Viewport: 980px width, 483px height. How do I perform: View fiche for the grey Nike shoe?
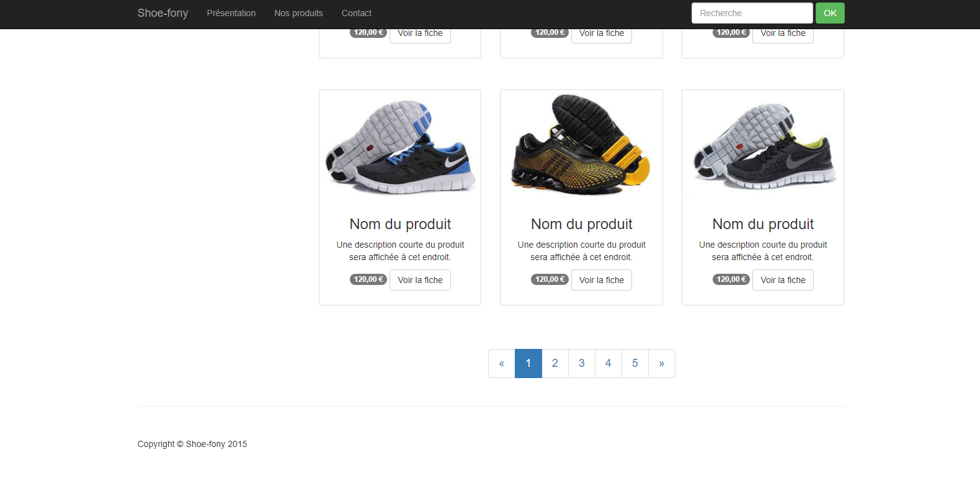click(782, 280)
